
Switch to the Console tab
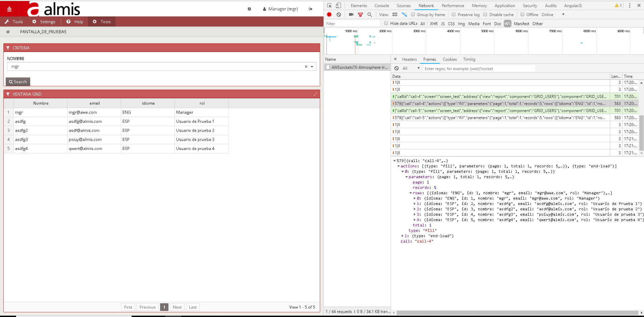coord(382,6)
